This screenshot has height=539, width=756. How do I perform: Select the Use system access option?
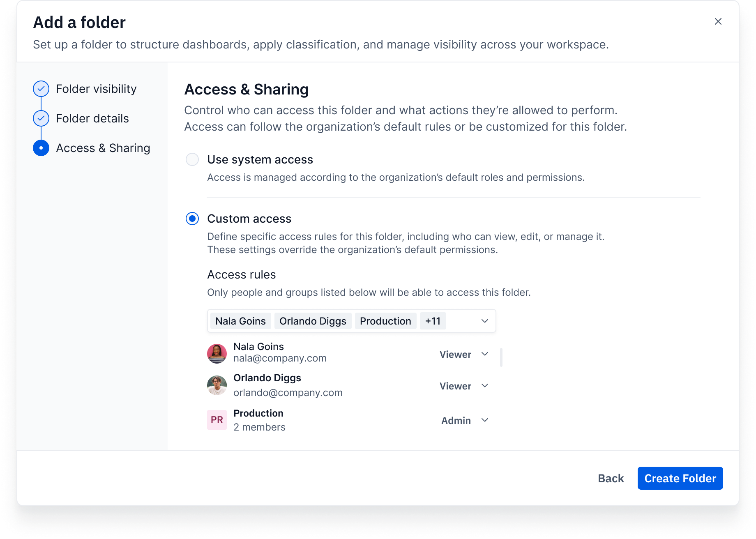pyautogui.click(x=192, y=159)
